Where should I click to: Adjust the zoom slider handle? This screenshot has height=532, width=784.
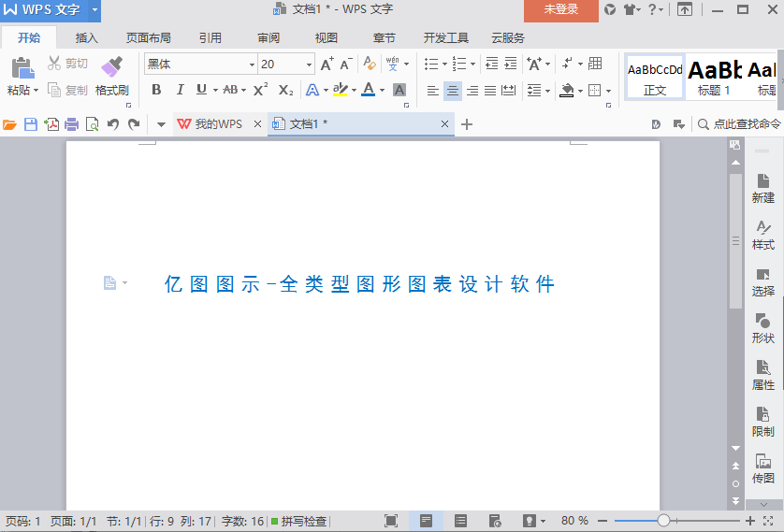click(663, 521)
